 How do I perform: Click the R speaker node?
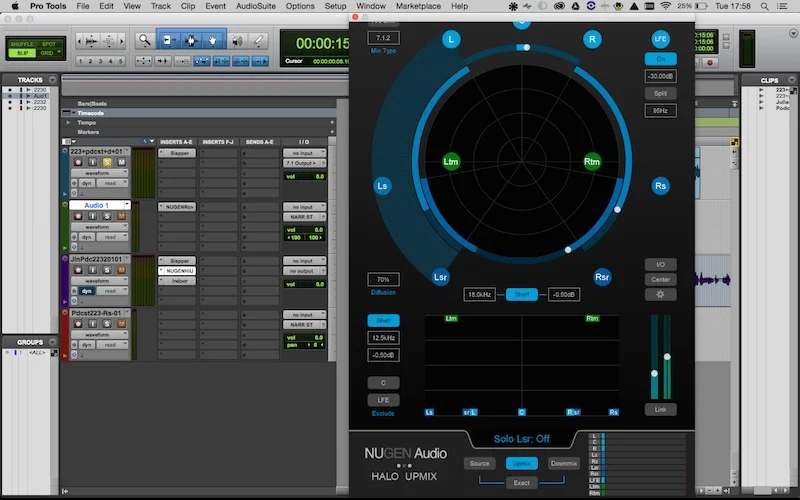click(592, 39)
